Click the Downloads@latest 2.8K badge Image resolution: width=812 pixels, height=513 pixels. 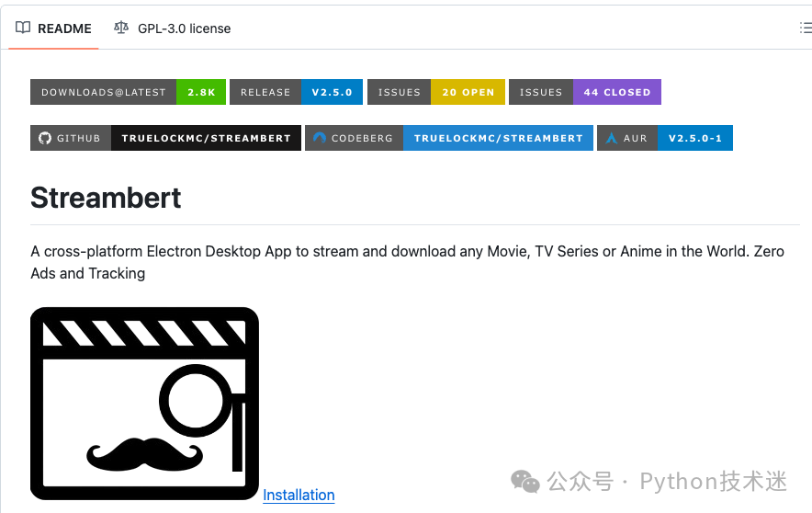point(128,92)
